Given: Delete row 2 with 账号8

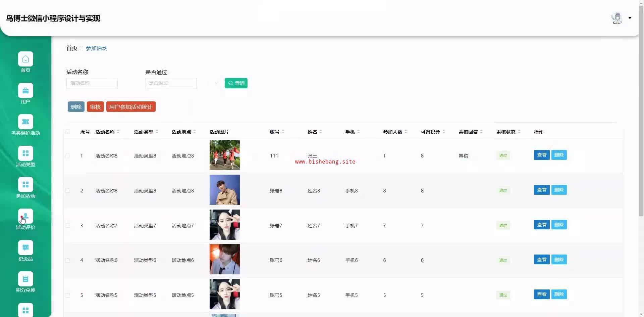Looking at the screenshot, I should (x=559, y=190).
